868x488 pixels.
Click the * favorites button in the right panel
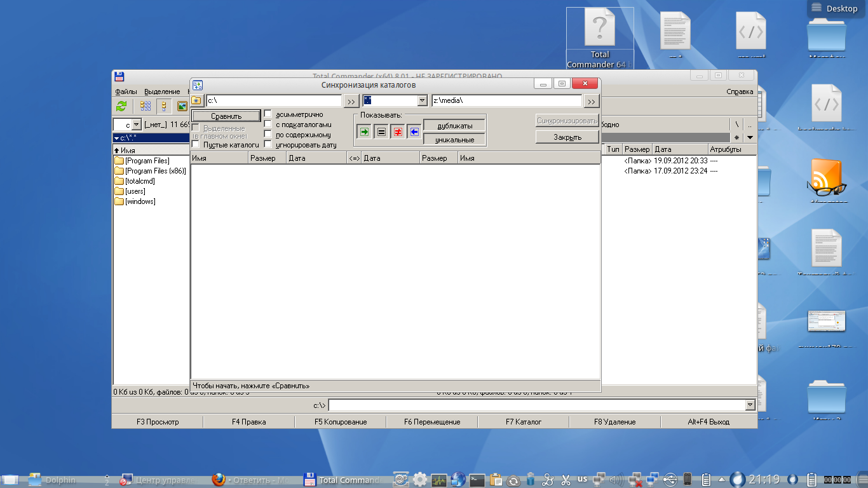point(736,137)
